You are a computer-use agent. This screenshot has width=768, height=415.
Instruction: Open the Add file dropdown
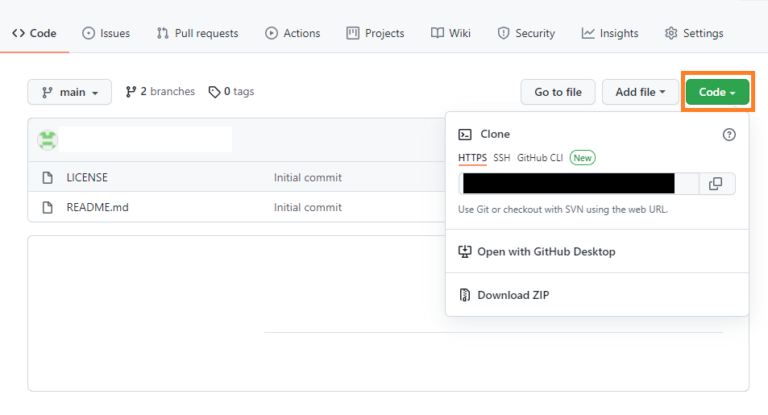(x=641, y=92)
